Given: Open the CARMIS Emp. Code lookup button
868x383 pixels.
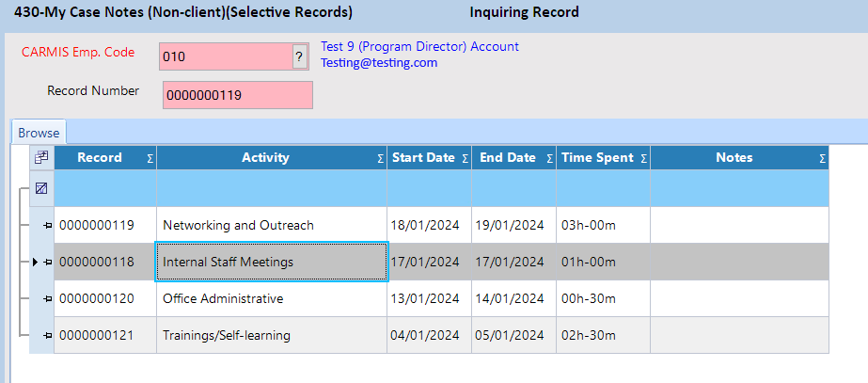Looking at the screenshot, I should tap(300, 56).
